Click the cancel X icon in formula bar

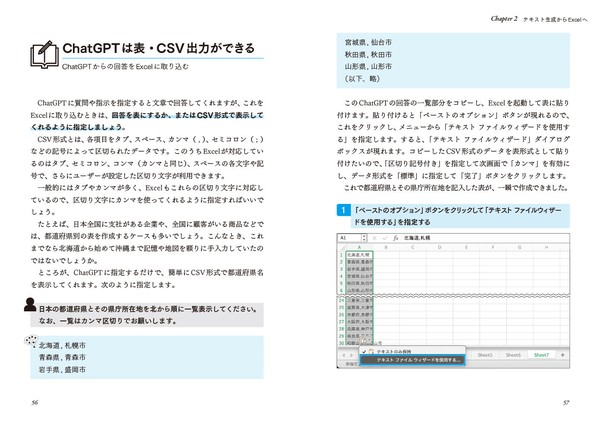(375, 238)
